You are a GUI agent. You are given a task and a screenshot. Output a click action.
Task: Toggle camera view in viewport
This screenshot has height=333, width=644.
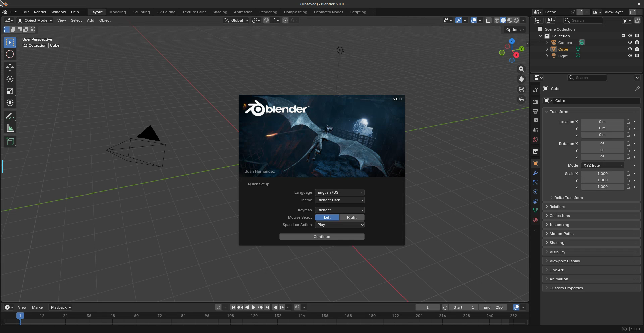tap(521, 89)
